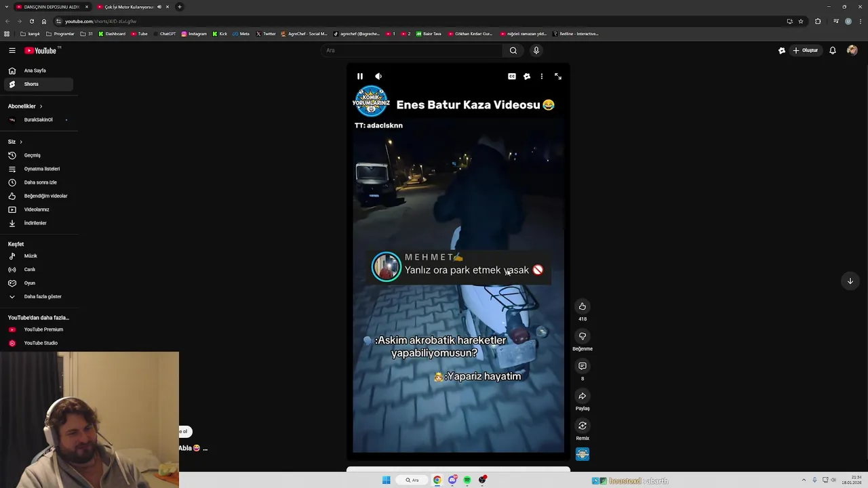The image size is (868, 488).
Task: Open Beğendiğim videolar
Action: (39, 196)
